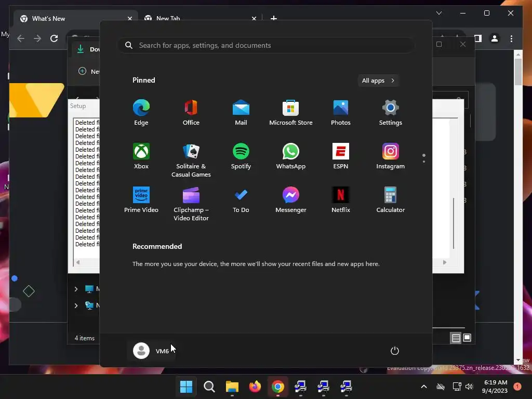Launch Prime Video app

coord(141,200)
